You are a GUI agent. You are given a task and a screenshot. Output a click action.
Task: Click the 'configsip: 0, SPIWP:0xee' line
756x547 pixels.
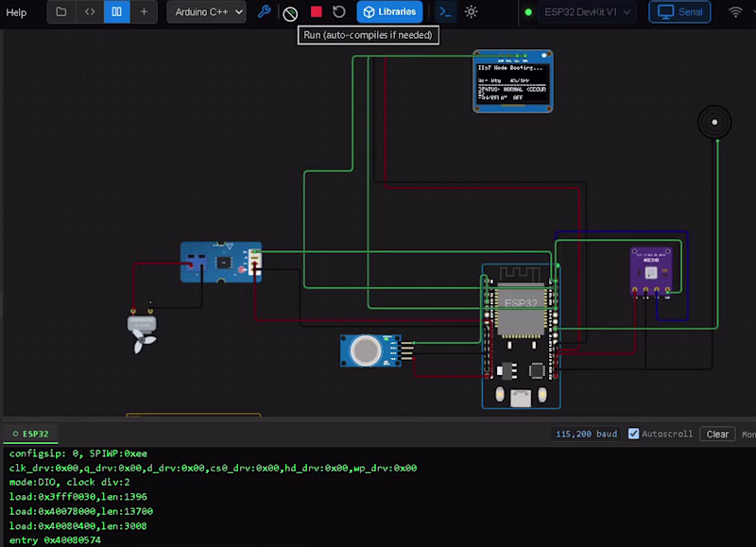(x=78, y=453)
